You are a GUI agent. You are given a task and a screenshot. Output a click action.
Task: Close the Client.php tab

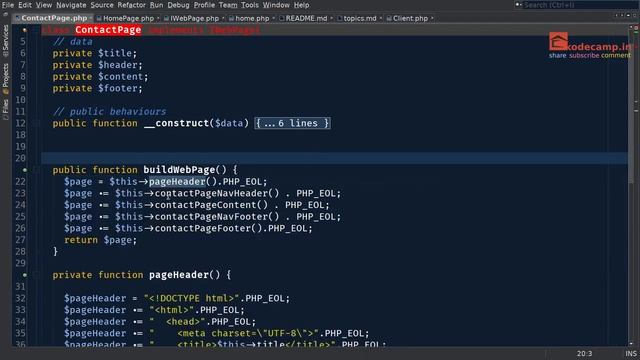[432, 18]
